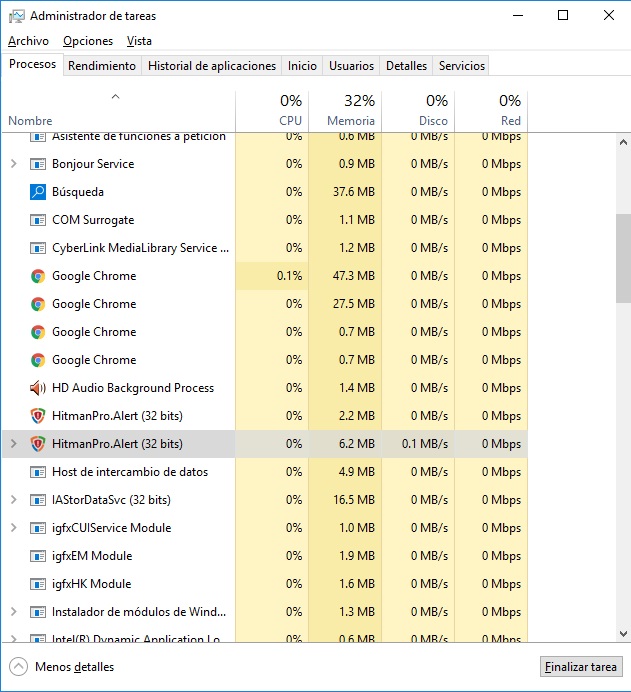The image size is (631, 692).
Task: Click the scrollbar down arrow
Action: [x=623, y=634]
